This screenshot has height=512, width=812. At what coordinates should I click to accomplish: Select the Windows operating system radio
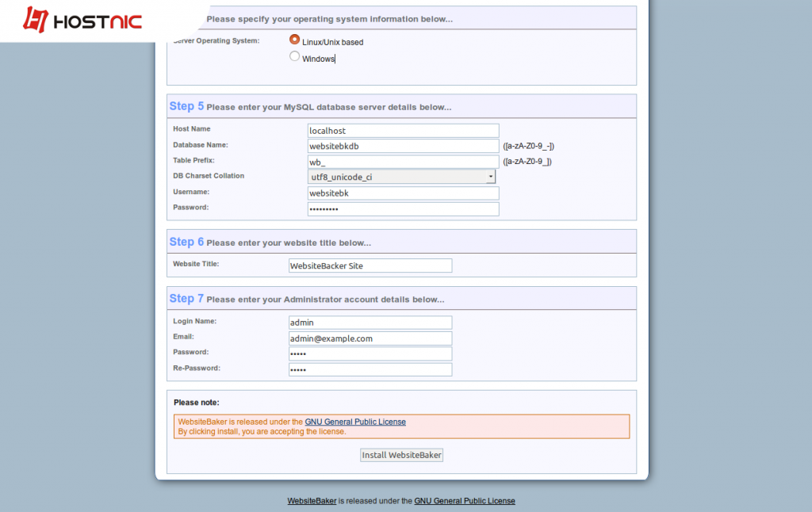pyautogui.click(x=295, y=56)
